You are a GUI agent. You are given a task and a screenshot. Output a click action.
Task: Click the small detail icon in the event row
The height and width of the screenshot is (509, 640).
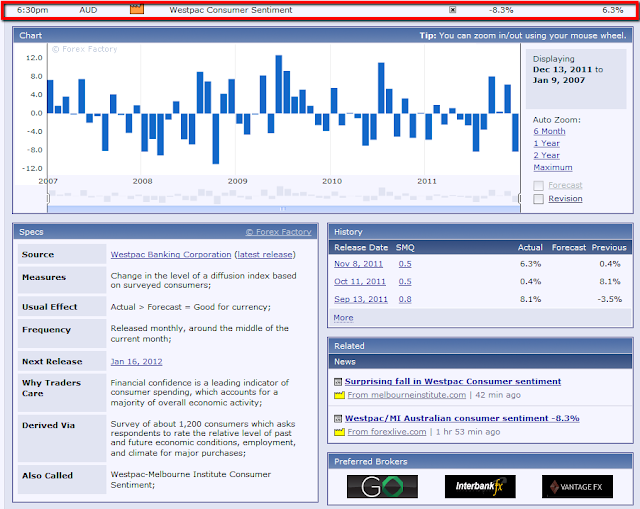tap(452, 10)
